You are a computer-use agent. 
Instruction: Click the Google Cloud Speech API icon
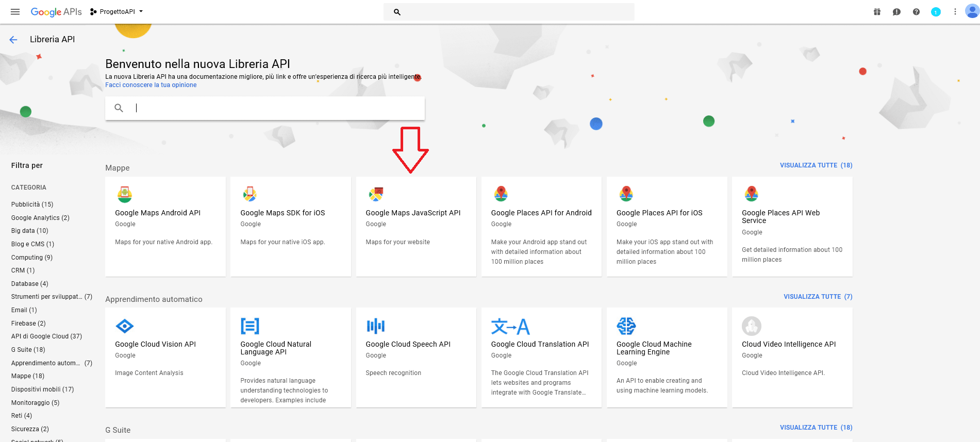pos(376,326)
